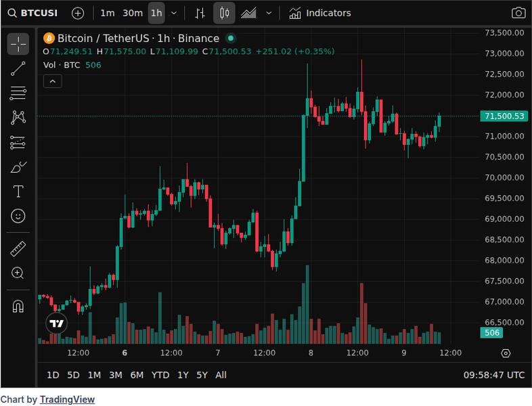This screenshot has height=406, width=532.
Task: Select the 30m interval
Action: click(x=132, y=14)
